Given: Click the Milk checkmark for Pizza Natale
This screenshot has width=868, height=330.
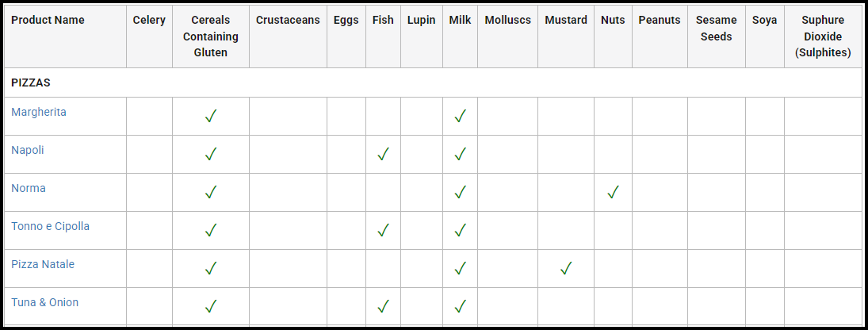Looking at the screenshot, I should (460, 269).
